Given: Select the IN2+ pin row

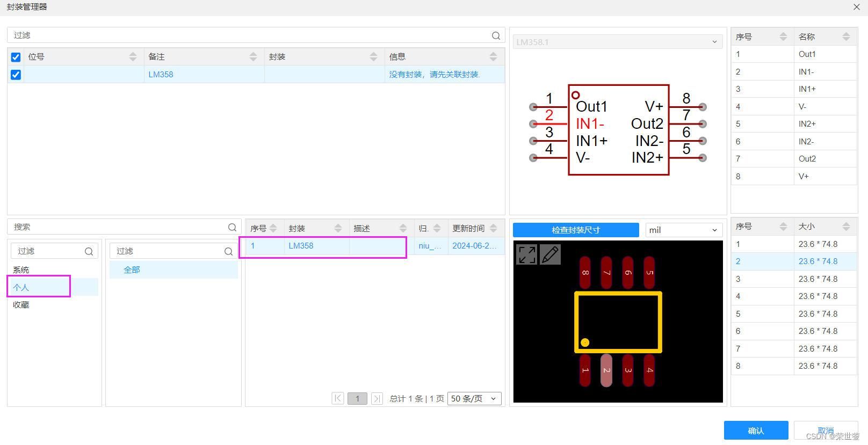Looking at the screenshot, I should pyautogui.click(x=794, y=124).
